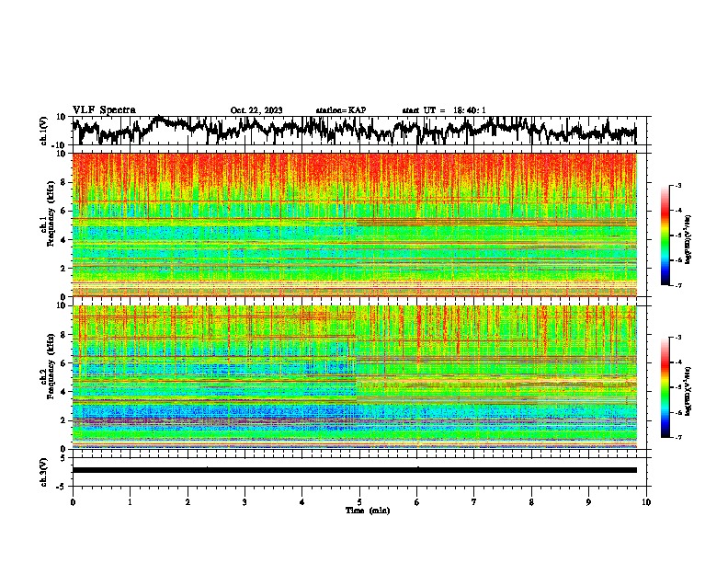Click the log(PSD) units label beside ch.2 colorbar

(x=688, y=391)
